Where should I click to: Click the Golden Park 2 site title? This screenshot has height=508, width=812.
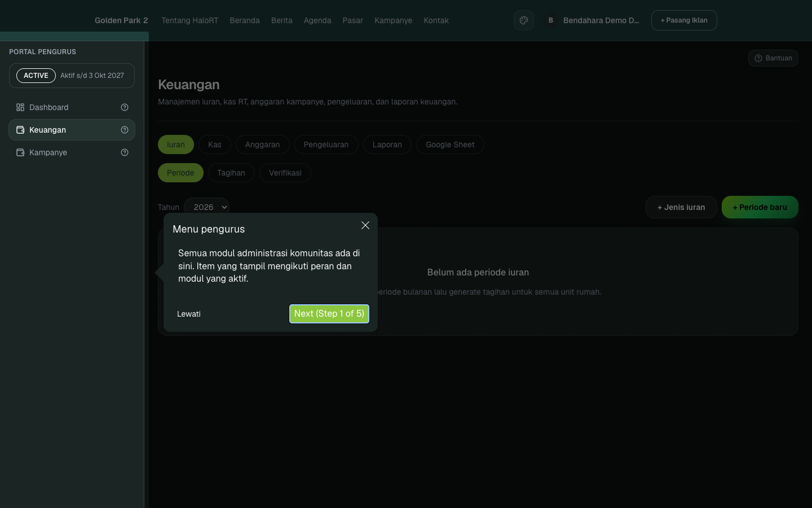[x=121, y=20]
